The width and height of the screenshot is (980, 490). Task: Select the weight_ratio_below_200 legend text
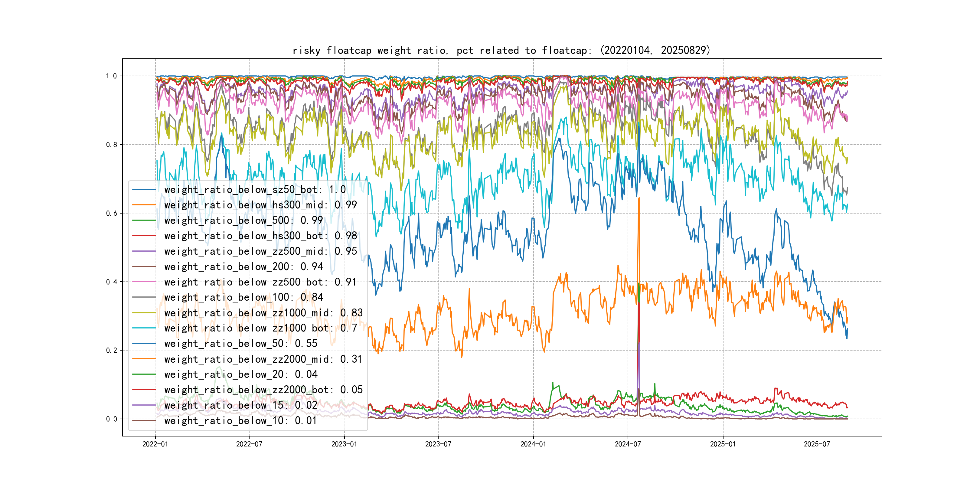[x=243, y=267]
